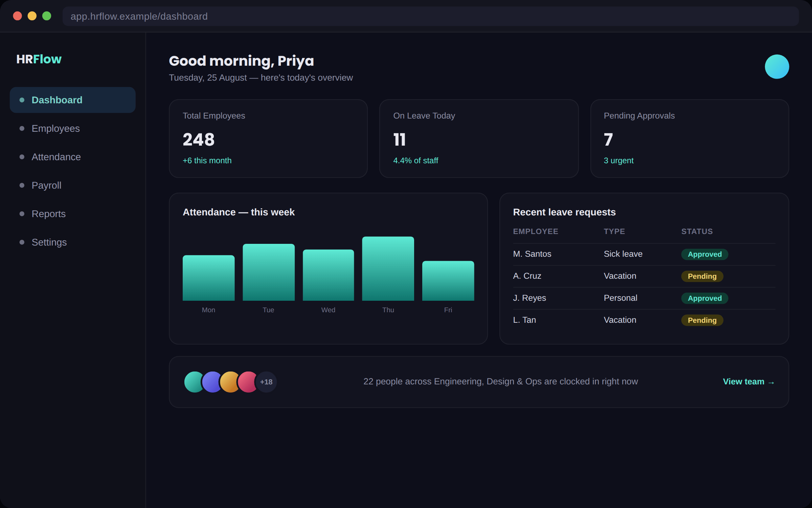Click the orange team member avatar

(230, 382)
